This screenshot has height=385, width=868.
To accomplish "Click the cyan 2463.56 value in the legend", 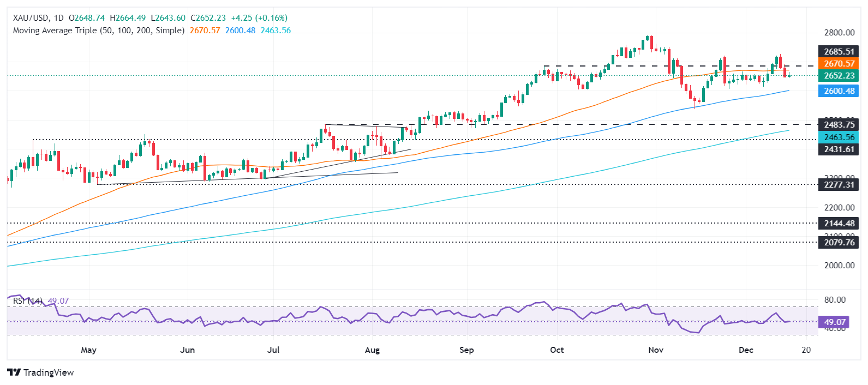I will 276,31.
